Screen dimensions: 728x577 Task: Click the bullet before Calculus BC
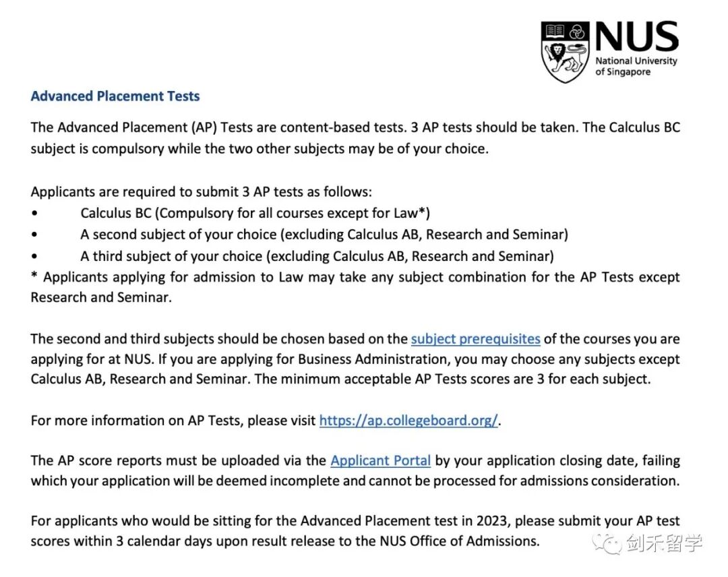(34, 214)
